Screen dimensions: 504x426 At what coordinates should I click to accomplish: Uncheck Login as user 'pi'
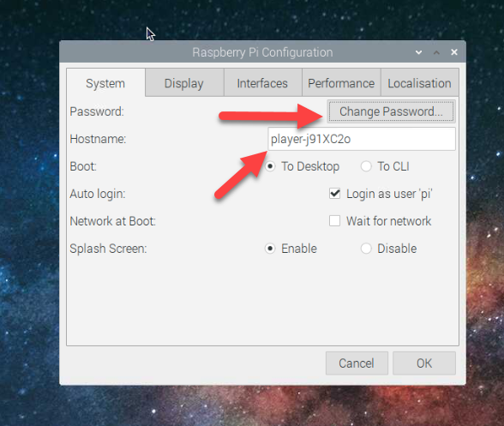click(334, 194)
